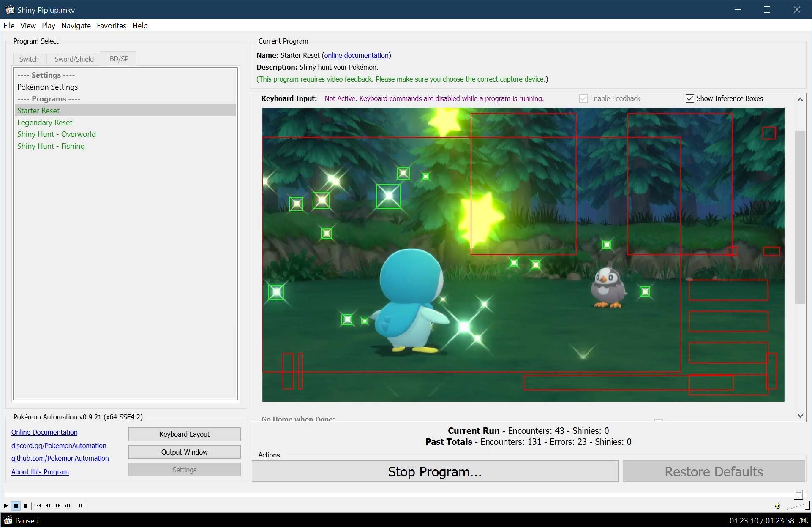The image size is (812, 528).
Task: Open the Navigate menu
Action: tap(76, 26)
